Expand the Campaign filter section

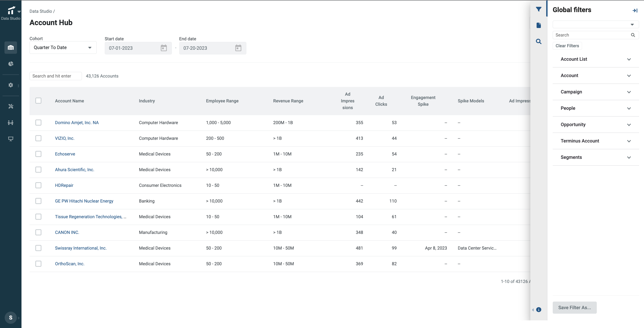tap(595, 92)
